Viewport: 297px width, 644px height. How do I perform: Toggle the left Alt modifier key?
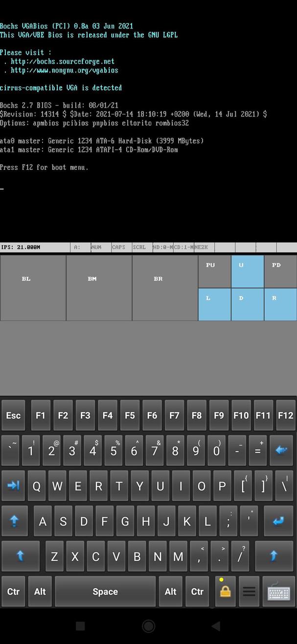pos(40,592)
